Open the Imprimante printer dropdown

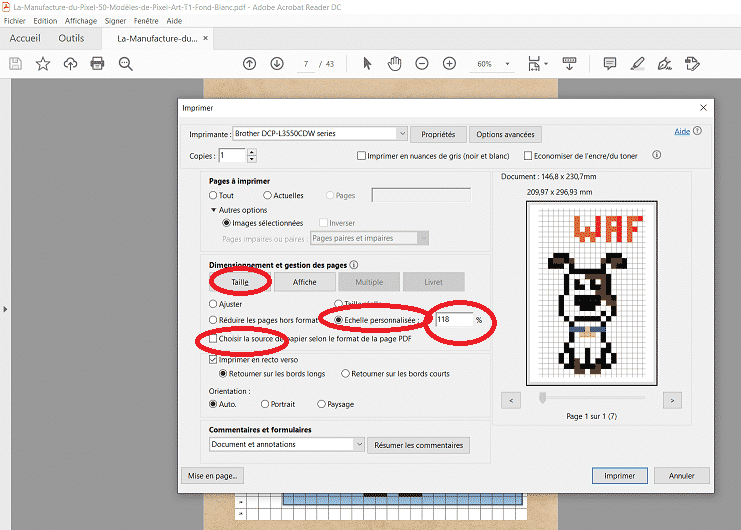click(402, 134)
